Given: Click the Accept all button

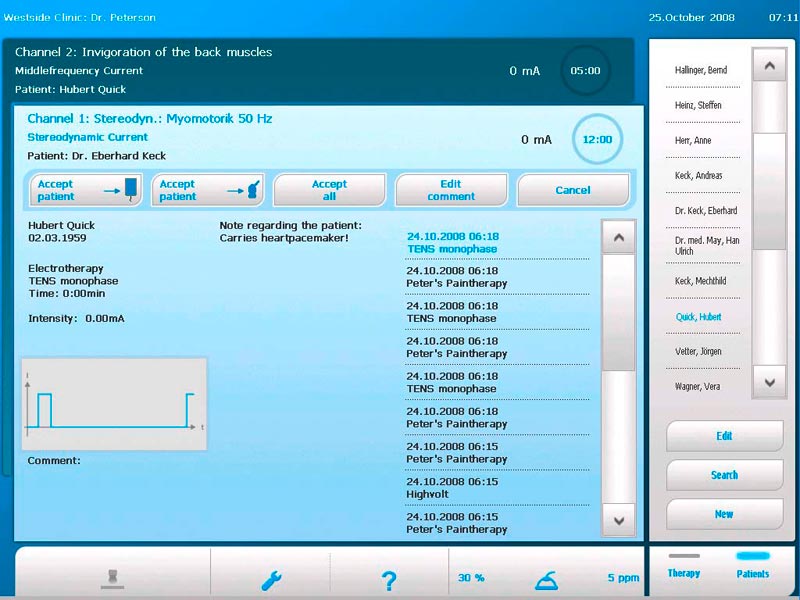Looking at the screenshot, I should [330, 190].
